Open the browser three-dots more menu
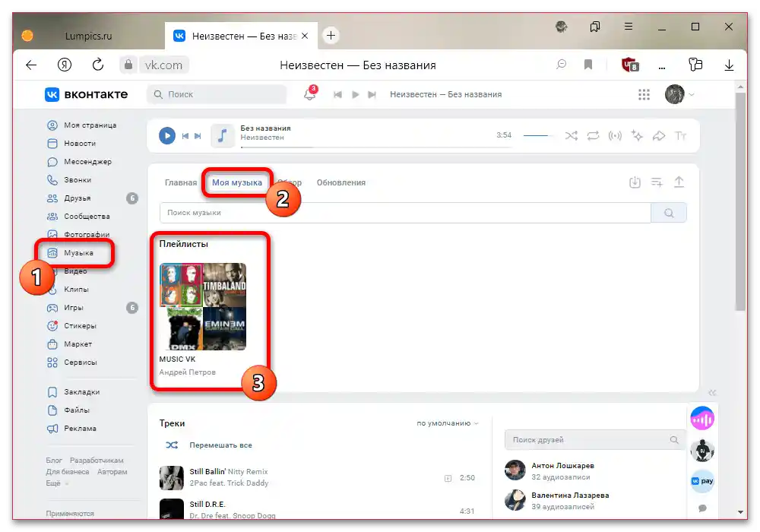 tap(662, 65)
